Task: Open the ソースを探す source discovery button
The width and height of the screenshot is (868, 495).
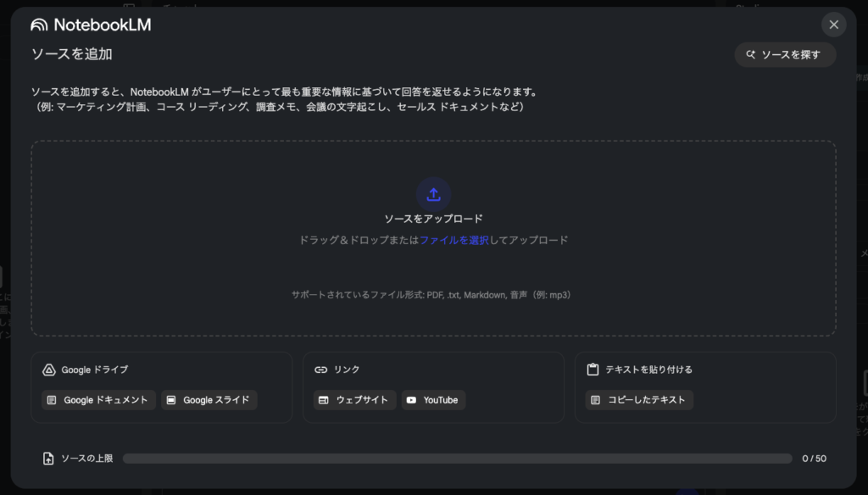Action: coord(785,54)
